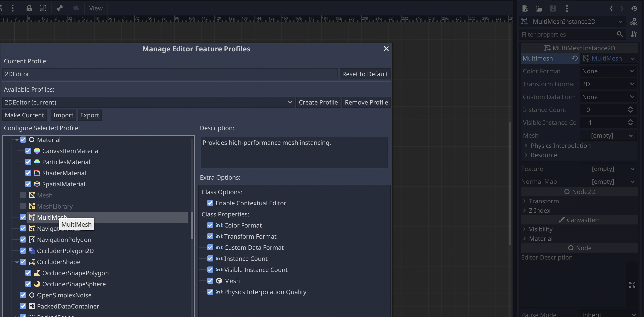This screenshot has height=317, width=644.
Task: Click the Reset to Default button
Action: click(365, 74)
